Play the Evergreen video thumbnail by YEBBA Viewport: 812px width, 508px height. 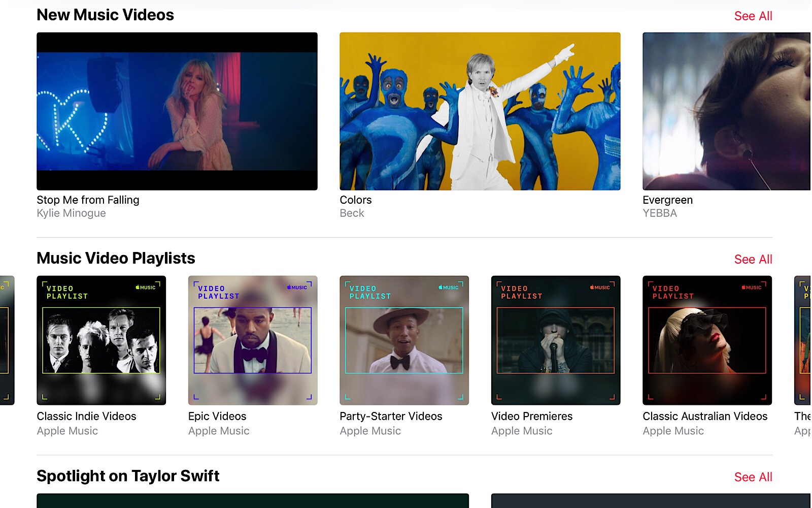click(727, 111)
